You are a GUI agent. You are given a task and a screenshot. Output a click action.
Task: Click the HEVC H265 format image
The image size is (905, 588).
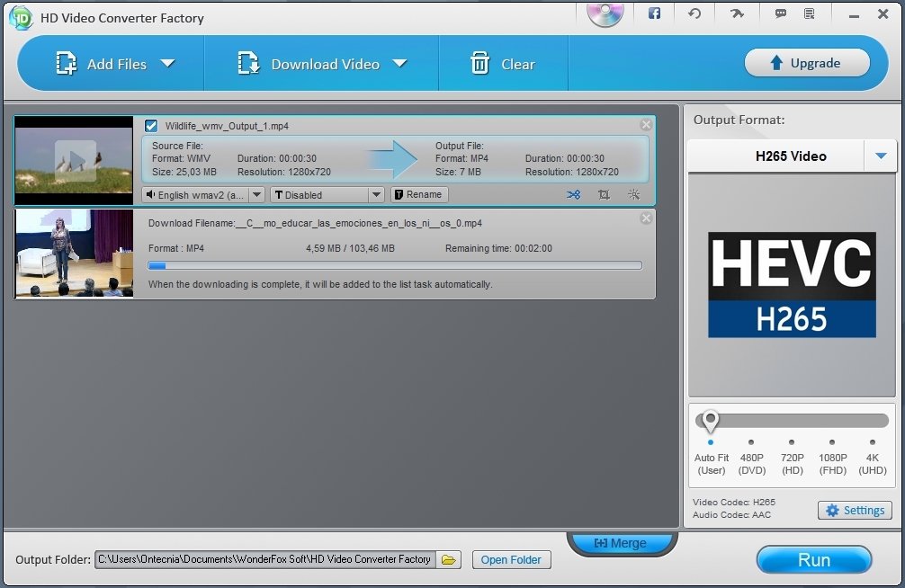tap(792, 284)
